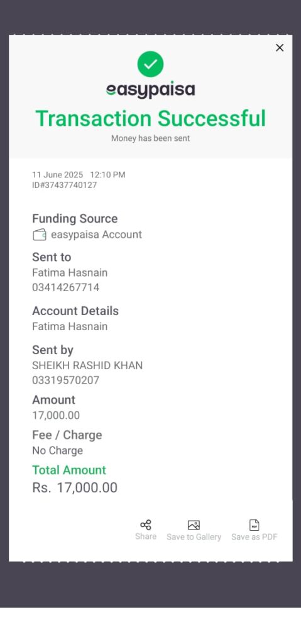Click sender phone number 03319570207
Viewport: 301px width, 644px height.
coord(66,380)
